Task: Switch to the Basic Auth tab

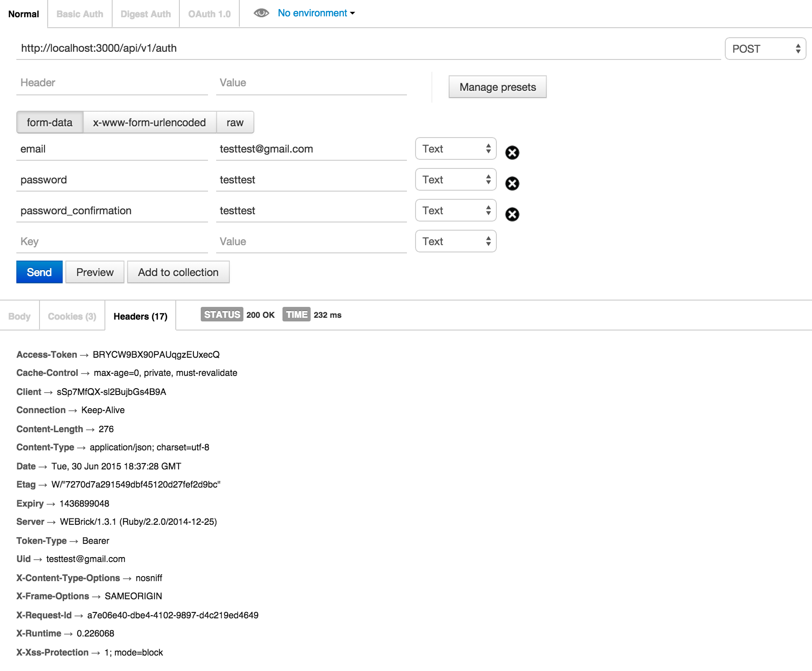Action: coord(80,14)
